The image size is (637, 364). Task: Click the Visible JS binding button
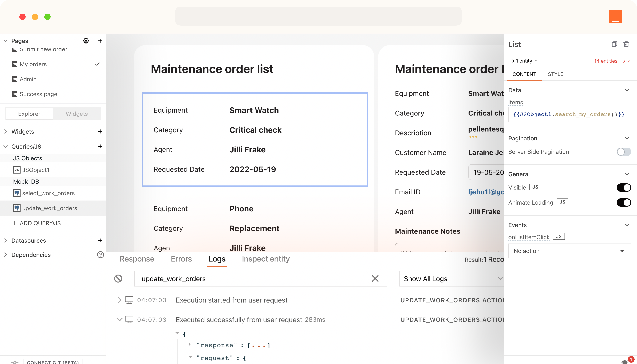click(535, 187)
